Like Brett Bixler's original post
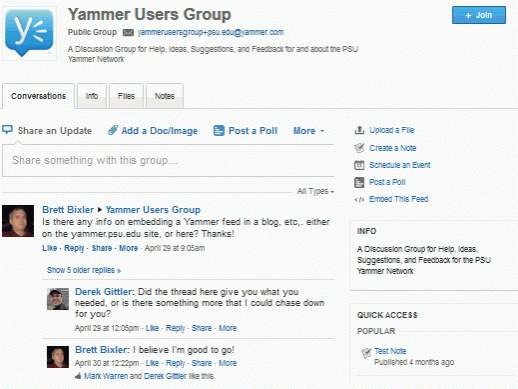Screen dimensions: 518x389 tap(50, 248)
